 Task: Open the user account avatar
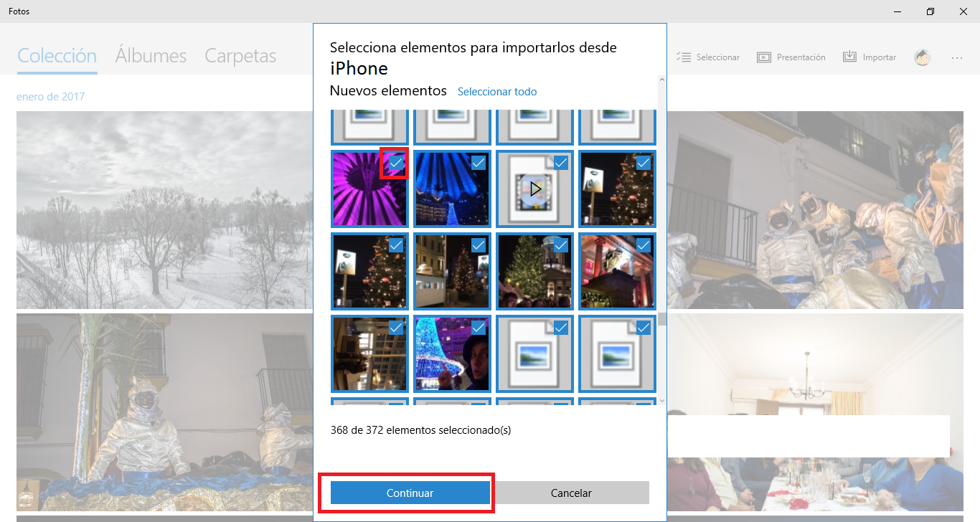pyautogui.click(x=923, y=57)
